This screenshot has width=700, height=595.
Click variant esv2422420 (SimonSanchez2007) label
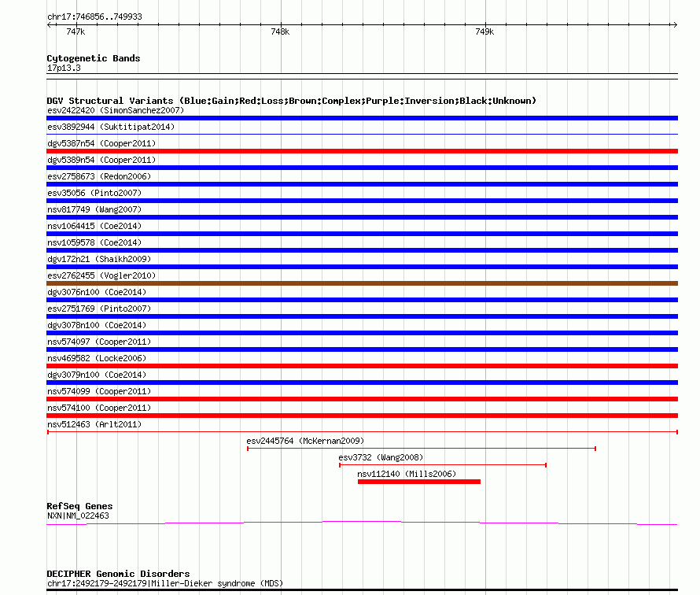tap(115, 110)
